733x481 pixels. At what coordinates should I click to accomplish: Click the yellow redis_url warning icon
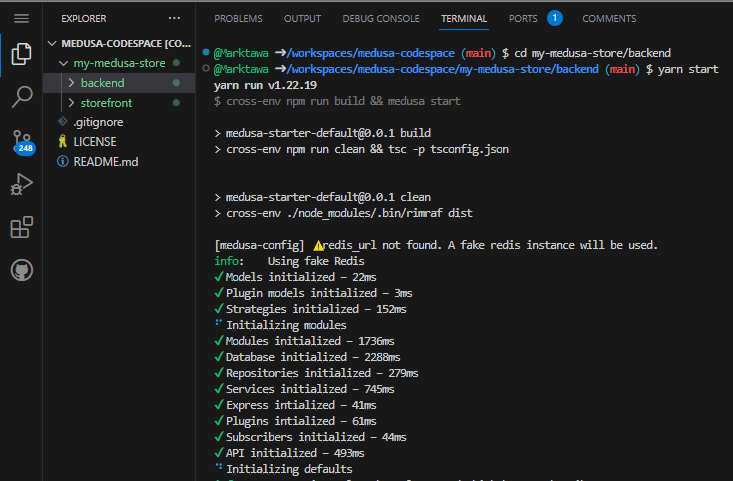point(318,245)
